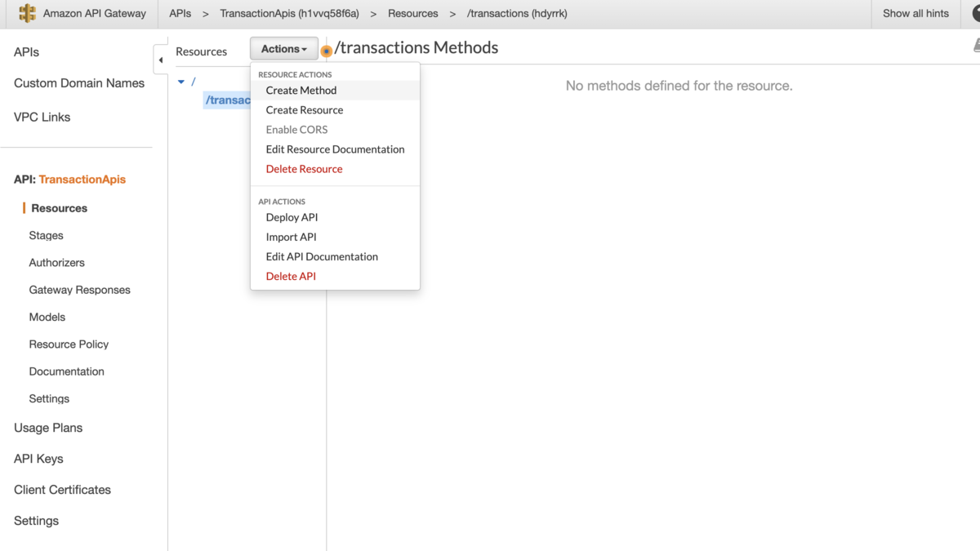The height and width of the screenshot is (551, 980).
Task: Click the orange hint dot beside /transactions Methods
Action: pyautogui.click(x=326, y=51)
